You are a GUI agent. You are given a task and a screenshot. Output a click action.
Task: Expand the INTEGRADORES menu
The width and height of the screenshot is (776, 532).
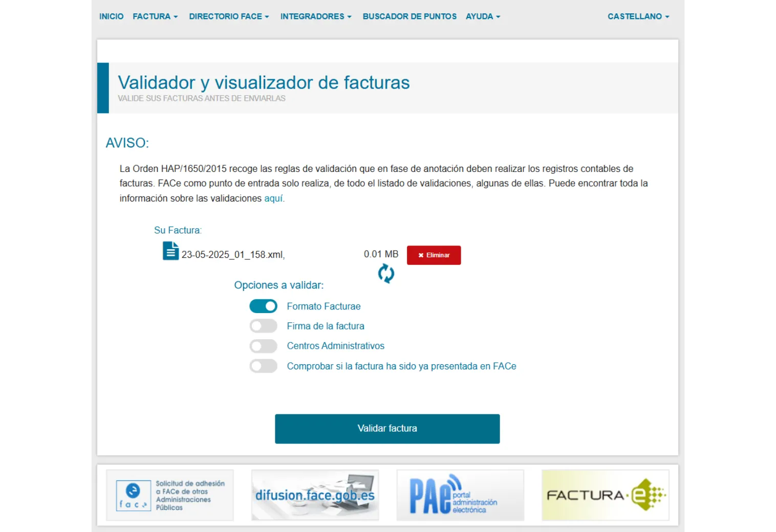click(316, 16)
